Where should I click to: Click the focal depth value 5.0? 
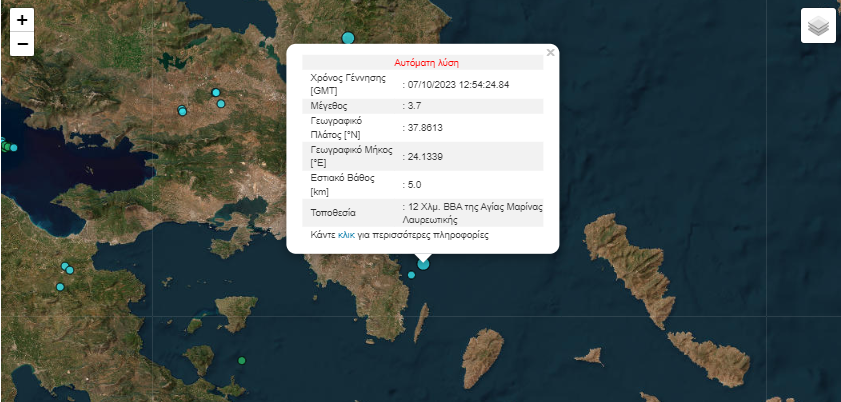415,184
